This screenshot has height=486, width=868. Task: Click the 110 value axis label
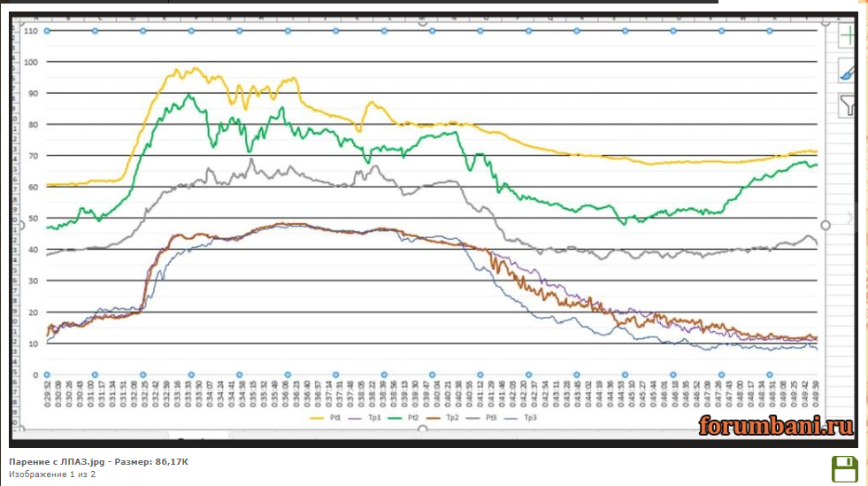[31, 31]
